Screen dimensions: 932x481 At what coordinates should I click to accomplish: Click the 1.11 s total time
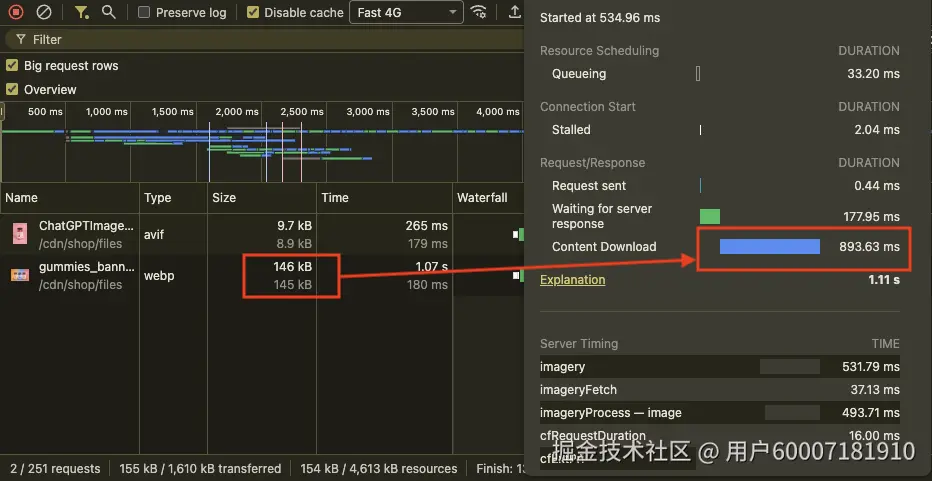click(x=884, y=279)
